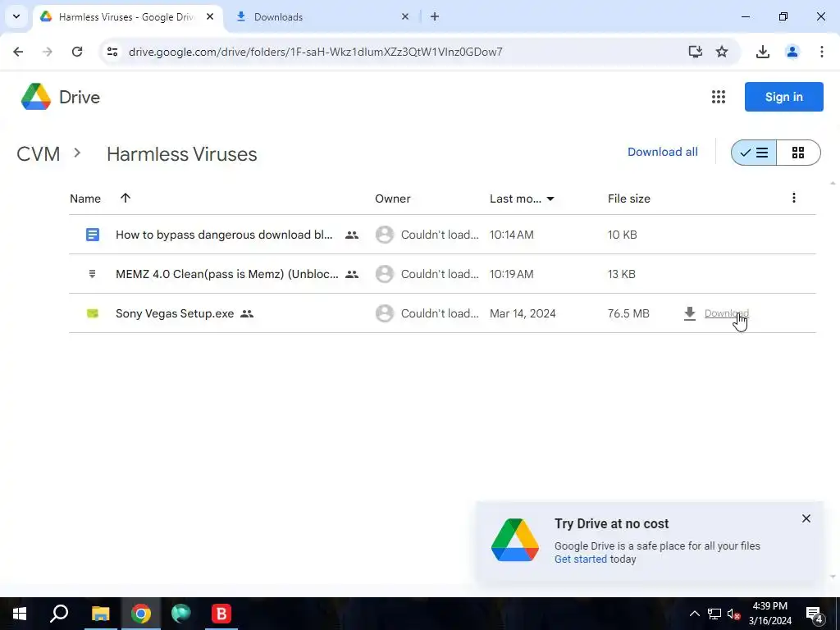Click the Harmless Viruses breadcrumb title
The image size is (840, 630).
tap(181, 154)
